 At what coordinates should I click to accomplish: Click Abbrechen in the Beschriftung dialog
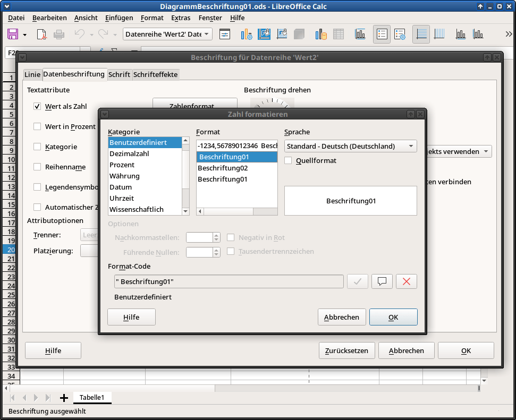pos(407,350)
